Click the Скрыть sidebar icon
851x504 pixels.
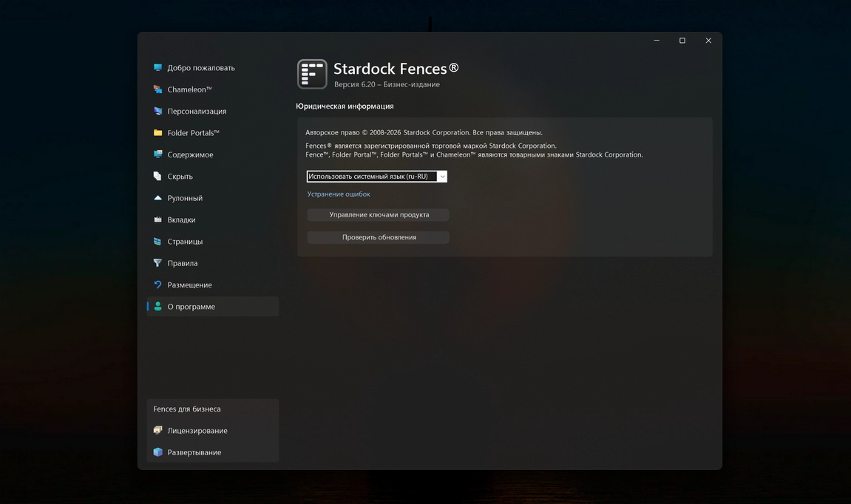(x=158, y=177)
